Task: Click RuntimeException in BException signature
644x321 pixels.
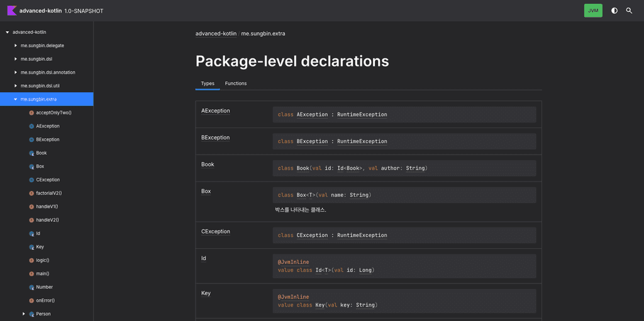Action: click(362, 141)
